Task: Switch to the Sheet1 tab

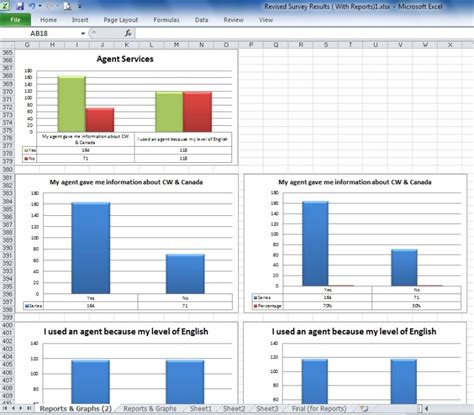Action: 201,409
